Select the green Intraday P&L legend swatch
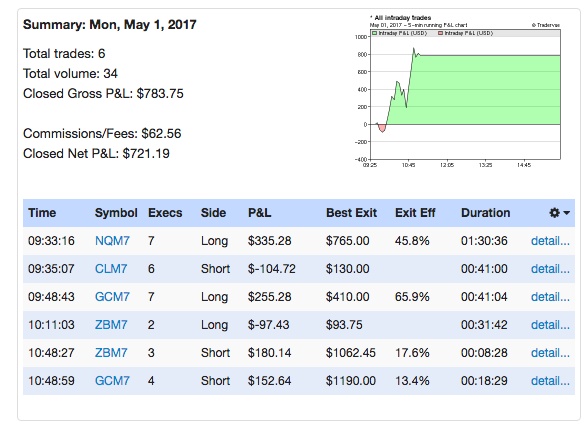Screen dimensions: 587x430 coord(374,33)
